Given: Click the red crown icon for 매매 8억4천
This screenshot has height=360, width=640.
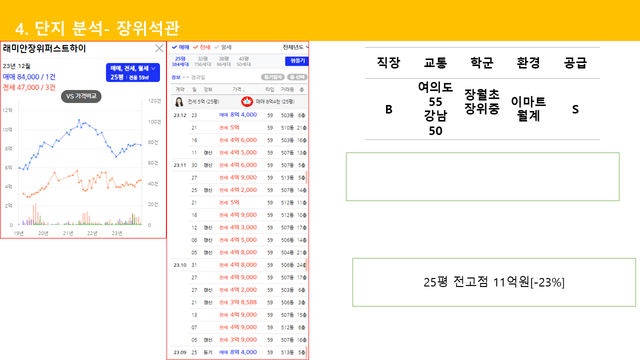Looking at the screenshot, I should point(247,102).
